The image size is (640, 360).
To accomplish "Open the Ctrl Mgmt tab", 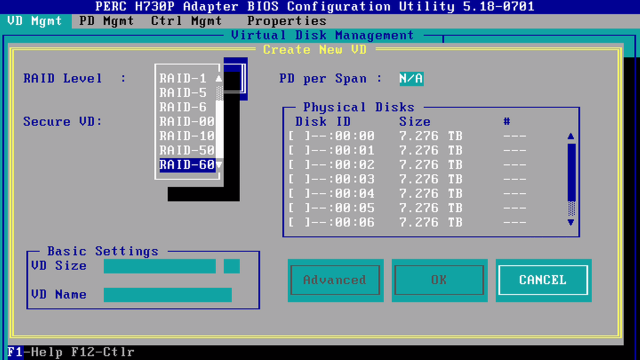I will click(187, 21).
